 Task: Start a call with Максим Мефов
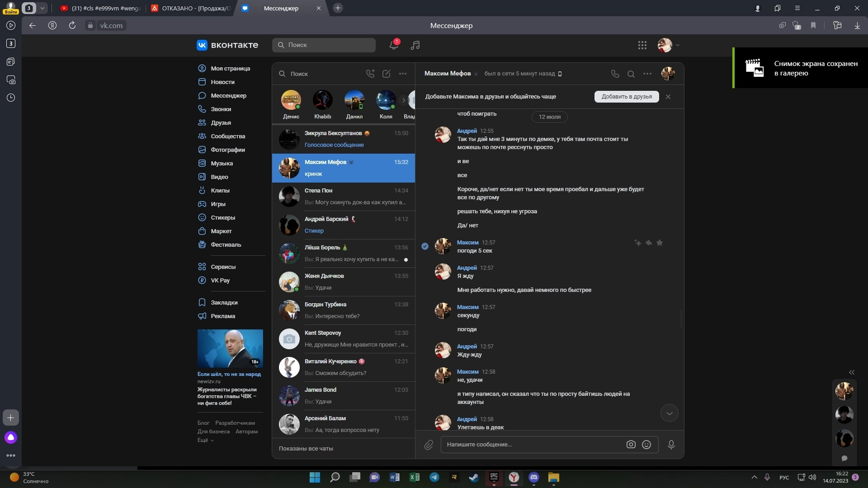(x=615, y=74)
